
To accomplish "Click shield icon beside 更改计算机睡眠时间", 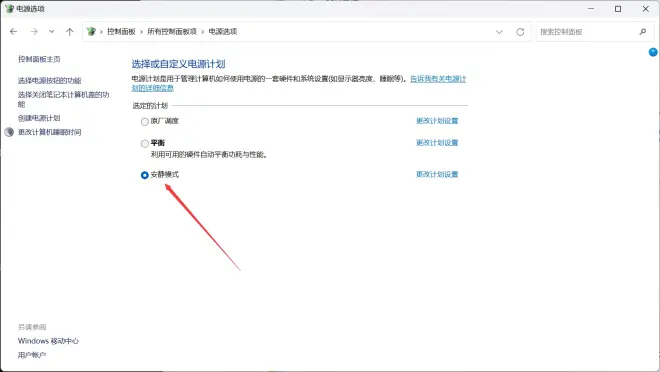I will click(9, 132).
